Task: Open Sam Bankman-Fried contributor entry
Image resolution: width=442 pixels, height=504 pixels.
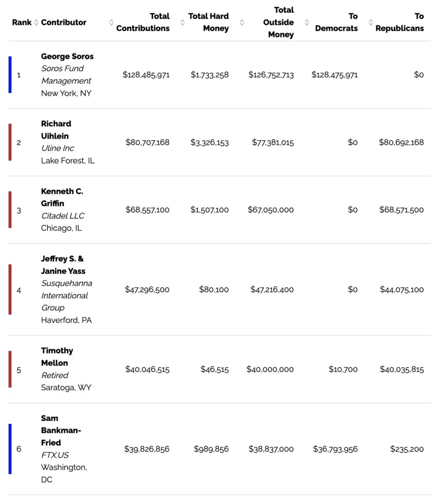Action: tap(61, 430)
